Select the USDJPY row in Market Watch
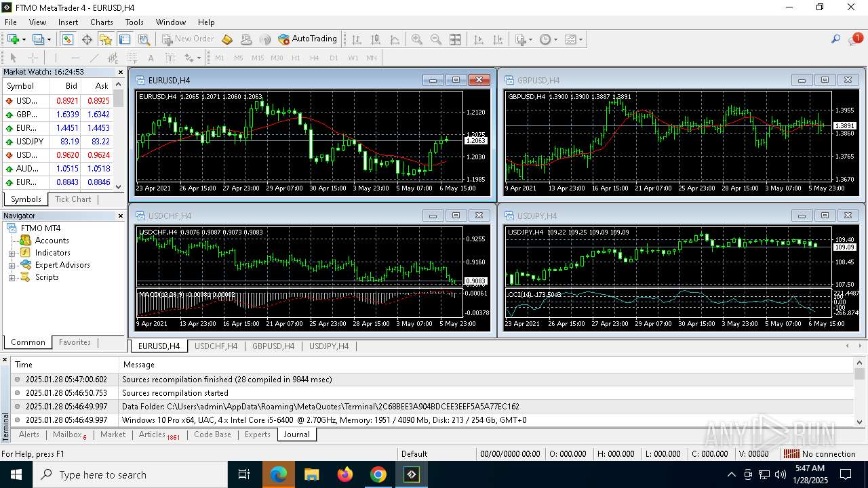The height and width of the screenshot is (488, 868). [58, 142]
